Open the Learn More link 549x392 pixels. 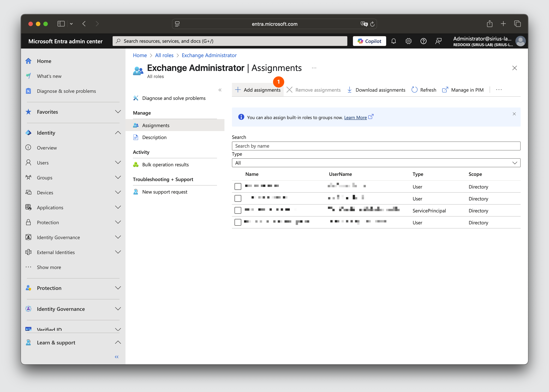[x=355, y=118]
